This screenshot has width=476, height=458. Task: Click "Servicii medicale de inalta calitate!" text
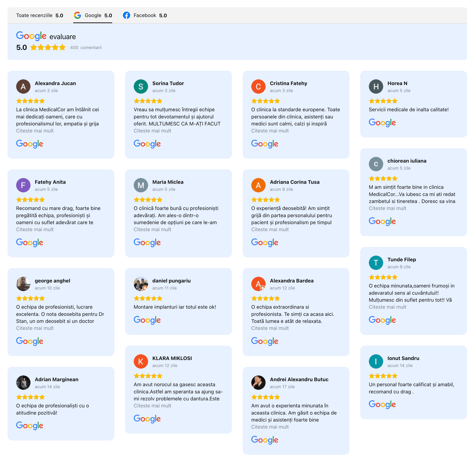tap(409, 109)
